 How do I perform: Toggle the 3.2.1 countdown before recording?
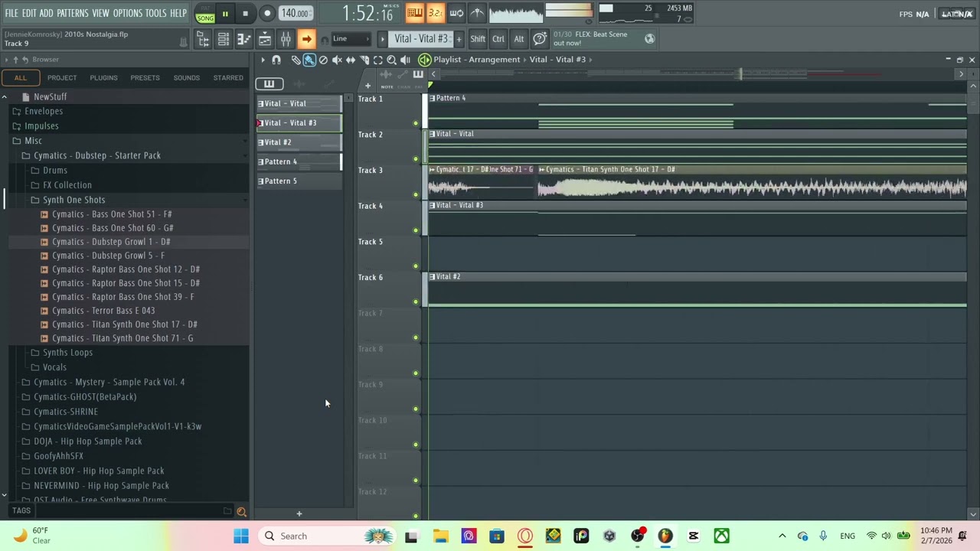(435, 13)
